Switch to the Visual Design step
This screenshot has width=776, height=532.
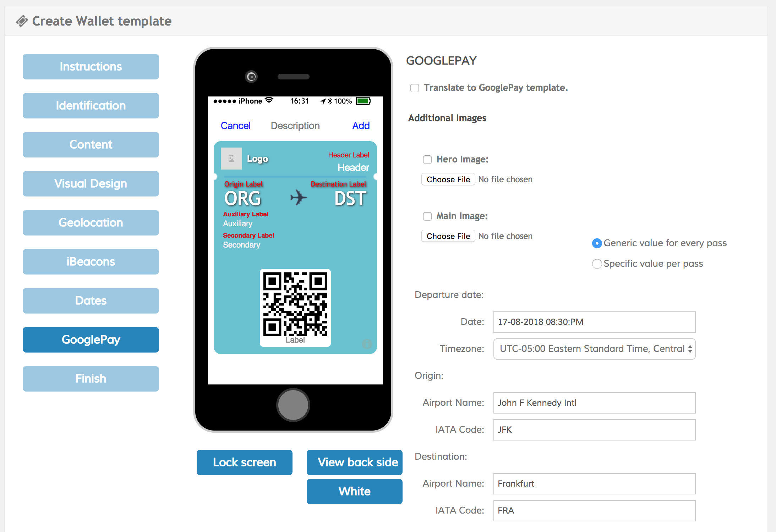point(91,184)
